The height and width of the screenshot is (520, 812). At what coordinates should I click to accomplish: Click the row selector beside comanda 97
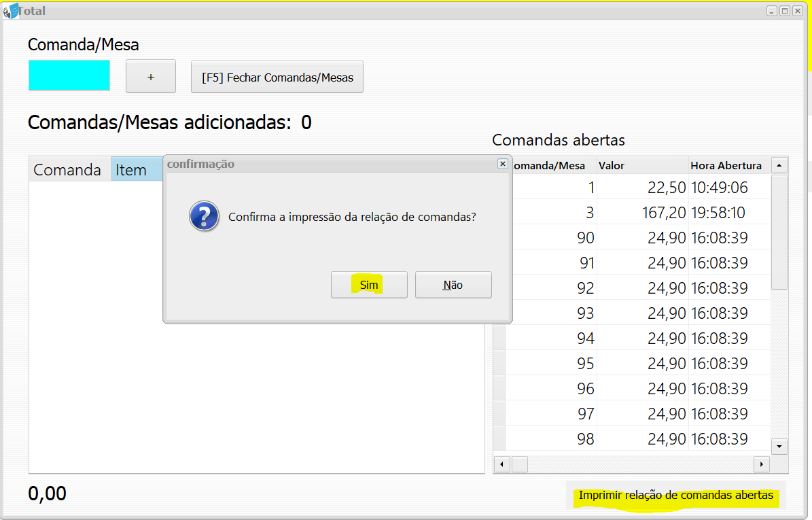(499, 413)
